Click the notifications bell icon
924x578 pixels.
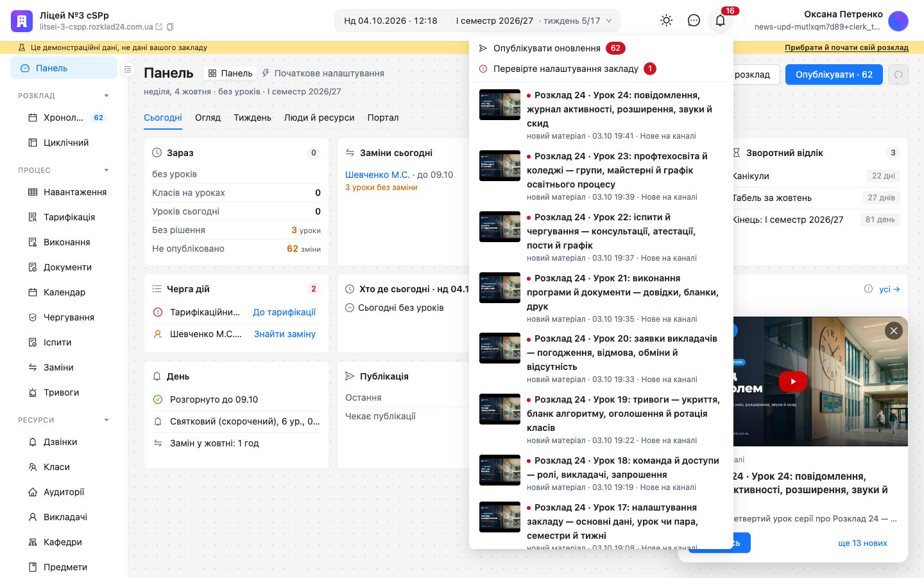pos(721,21)
